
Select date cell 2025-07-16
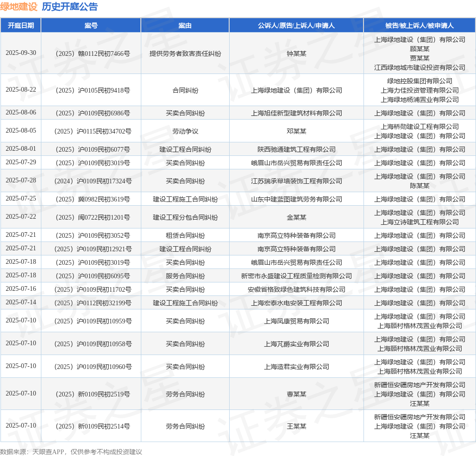tap(21, 288)
